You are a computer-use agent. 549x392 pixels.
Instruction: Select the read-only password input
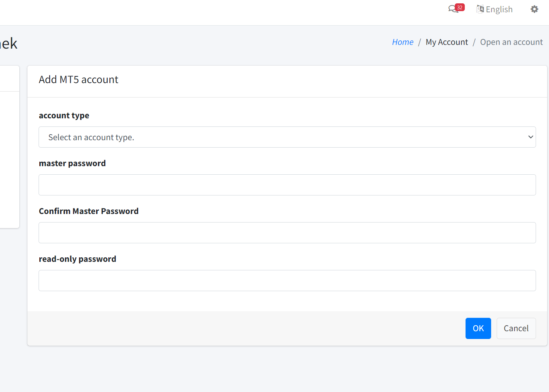pos(287,281)
